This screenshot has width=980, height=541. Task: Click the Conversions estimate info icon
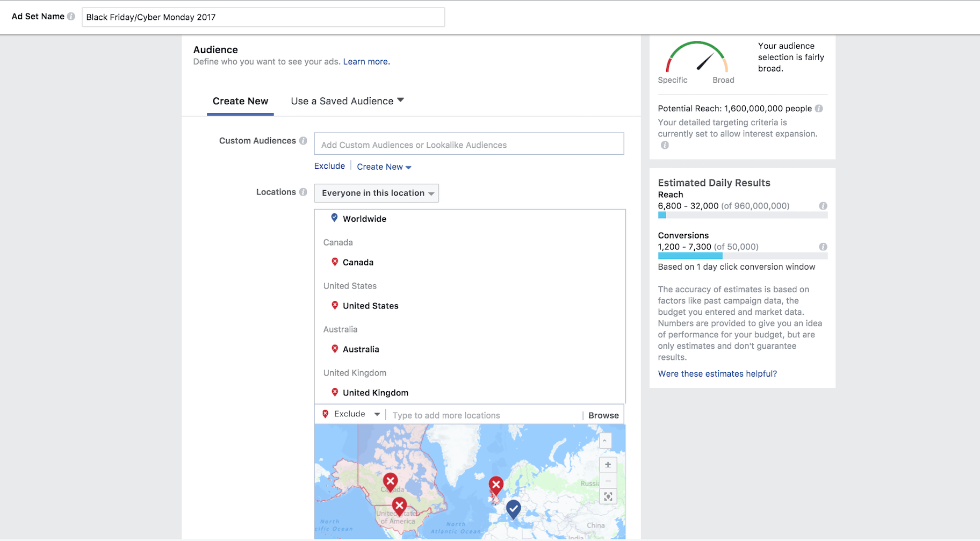823,247
